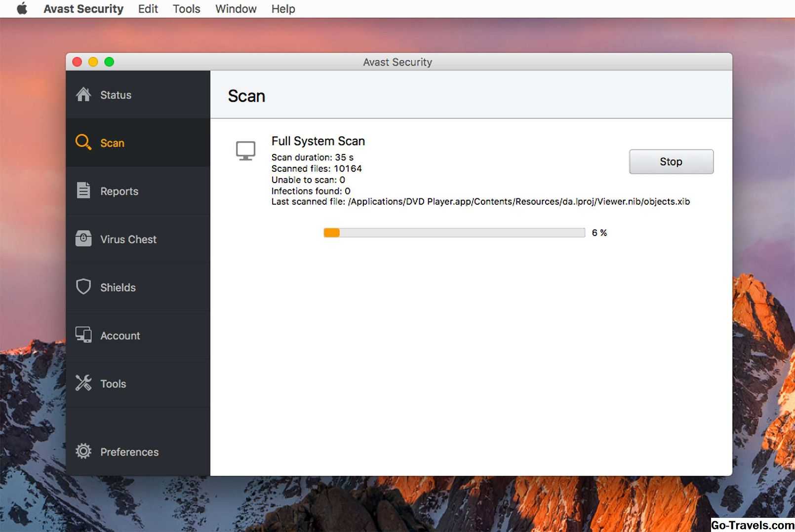The image size is (795, 532).
Task: Click the green zoom window button
Action: (x=109, y=62)
